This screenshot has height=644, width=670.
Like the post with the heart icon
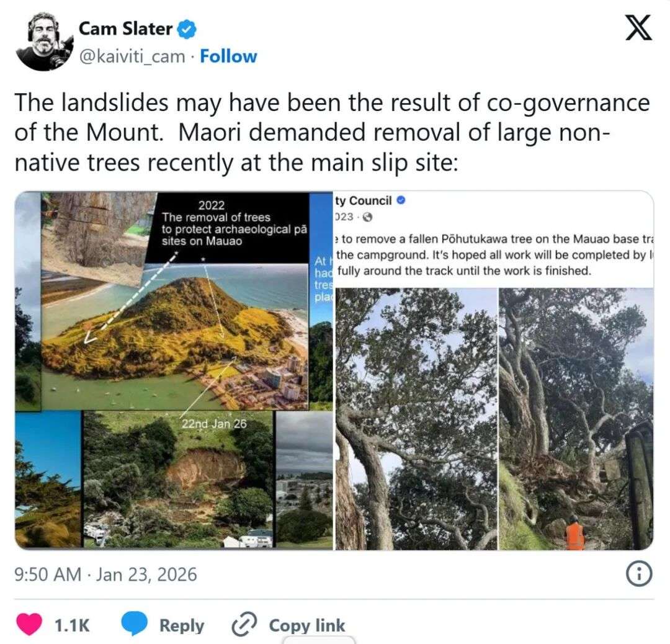pyautogui.click(x=29, y=625)
